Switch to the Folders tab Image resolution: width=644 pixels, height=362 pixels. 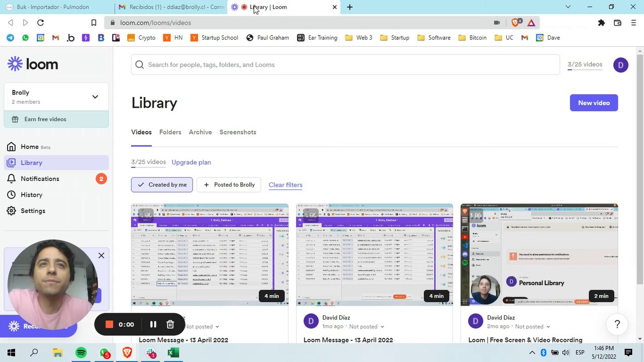coord(170,132)
